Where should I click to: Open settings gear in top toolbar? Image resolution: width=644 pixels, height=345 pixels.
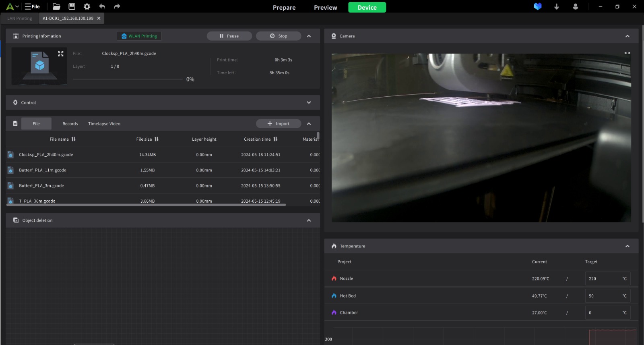point(87,6)
